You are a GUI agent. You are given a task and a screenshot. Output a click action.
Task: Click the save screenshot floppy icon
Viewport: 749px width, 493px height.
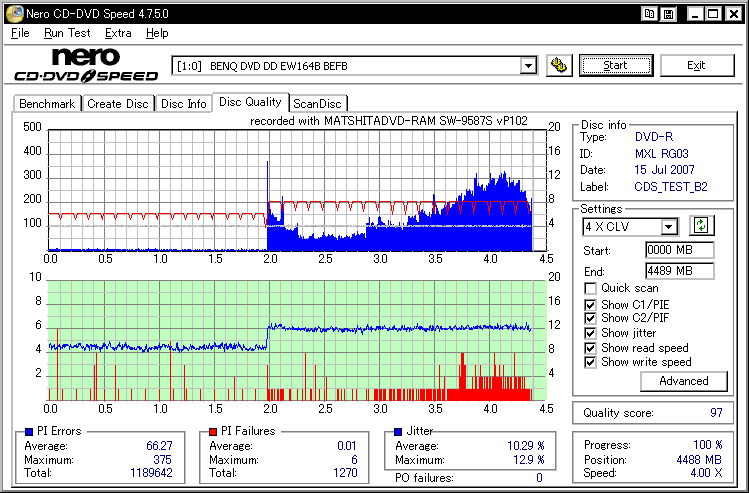(669, 14)
